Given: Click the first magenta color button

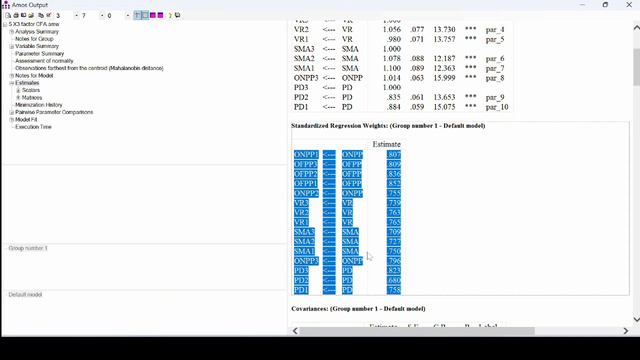Looking at the screenshot, I should tap(153, 16).
